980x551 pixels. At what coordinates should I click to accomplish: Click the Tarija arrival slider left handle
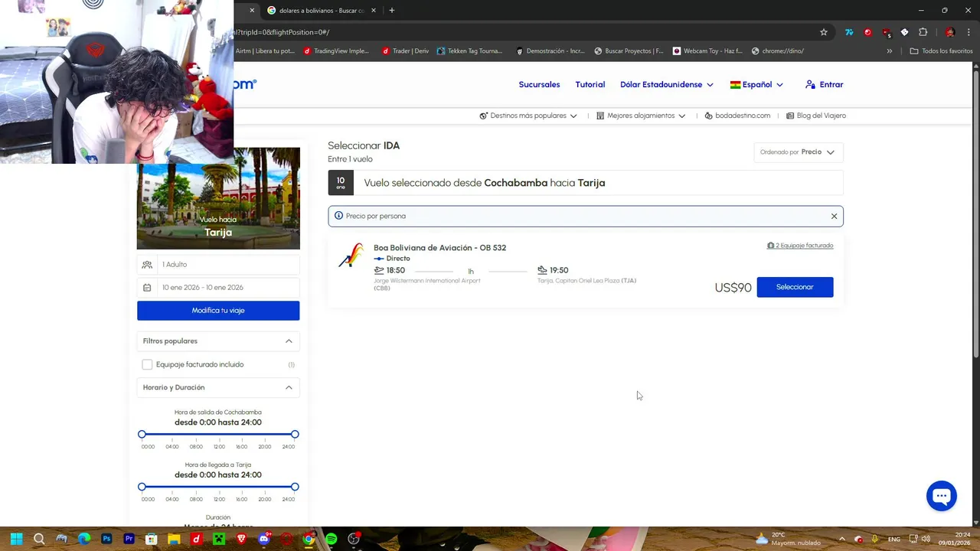142,487
